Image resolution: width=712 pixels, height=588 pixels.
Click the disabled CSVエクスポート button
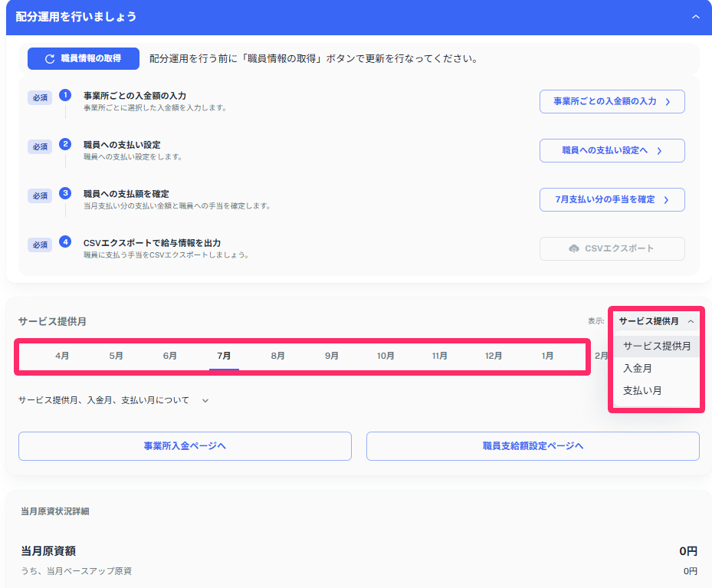click(x=612, y=248)
